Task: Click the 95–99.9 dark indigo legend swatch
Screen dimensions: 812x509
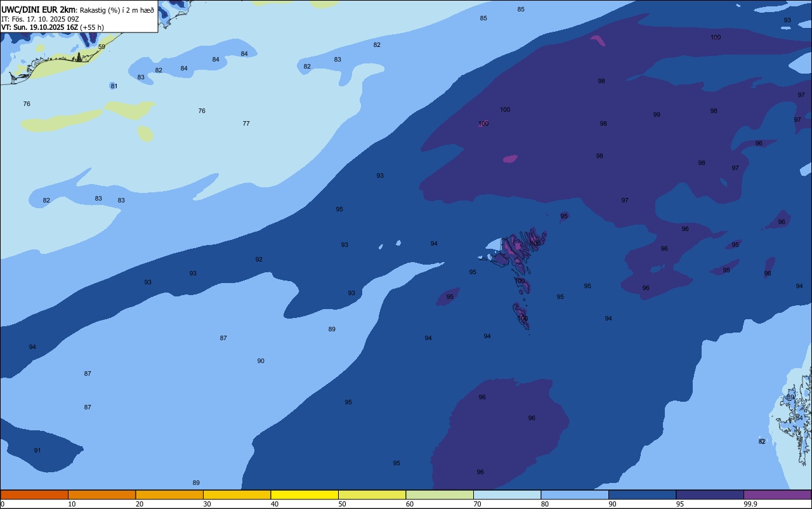Action: tap(710, 494)
